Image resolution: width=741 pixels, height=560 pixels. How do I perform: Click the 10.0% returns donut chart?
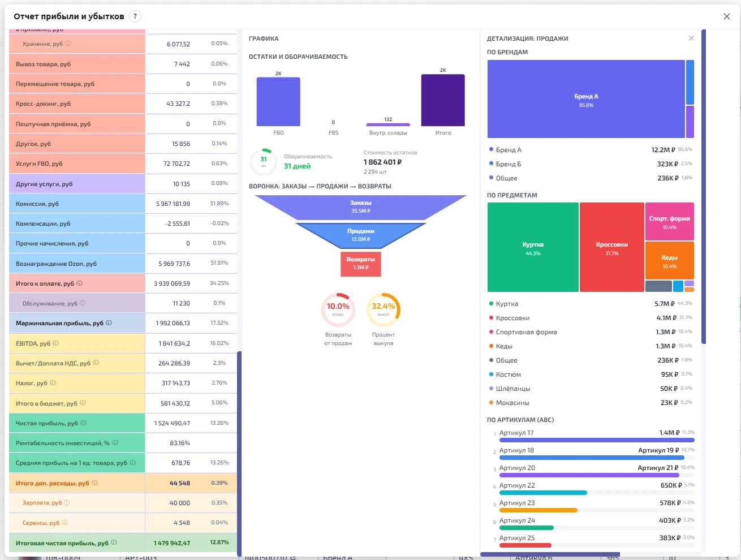pos(338,309)
